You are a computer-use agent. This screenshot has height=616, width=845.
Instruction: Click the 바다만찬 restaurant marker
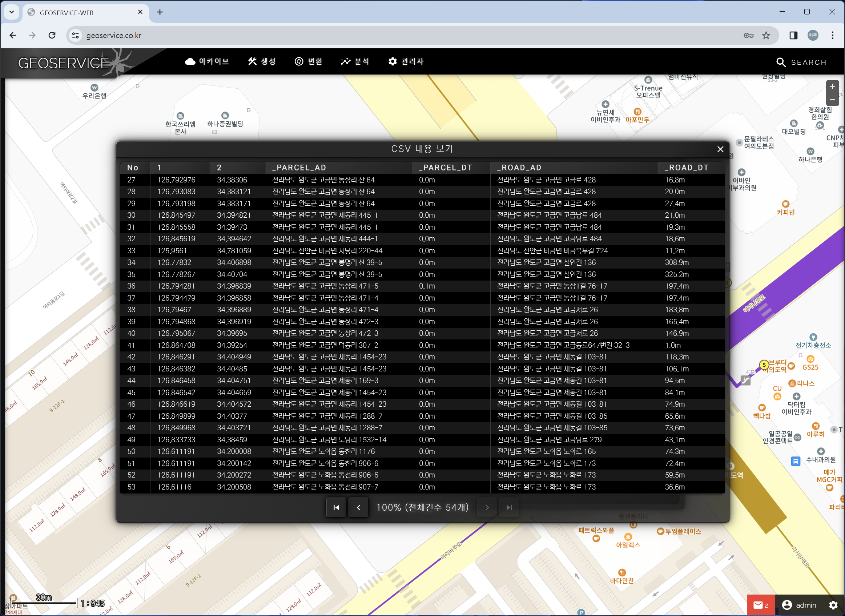tap(621, 573)
